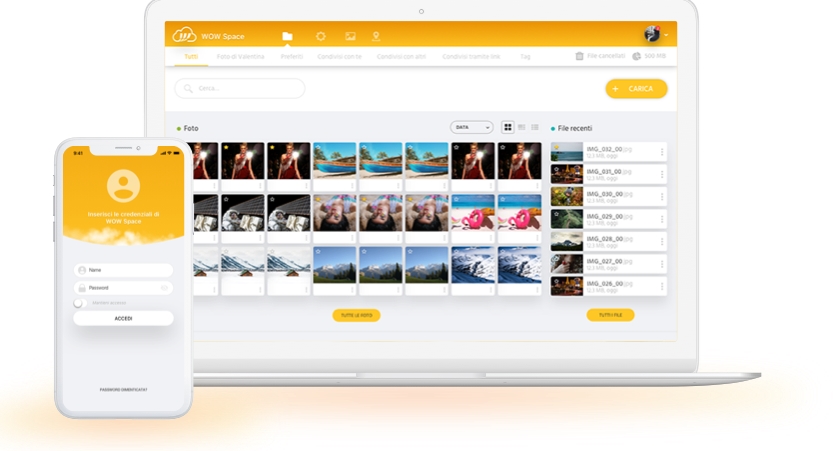Click the Cerca search field
833x451 pixels.
(x=240, y=88)
